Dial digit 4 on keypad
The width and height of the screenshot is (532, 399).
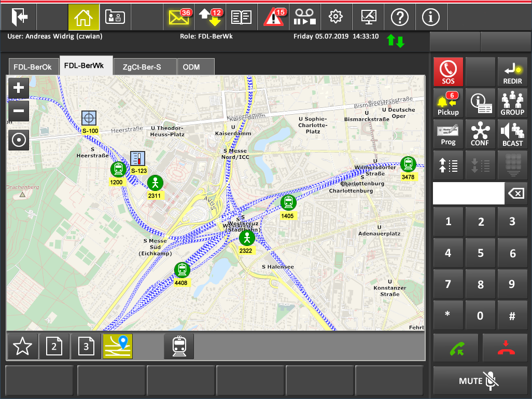click(x=448, y=253)
